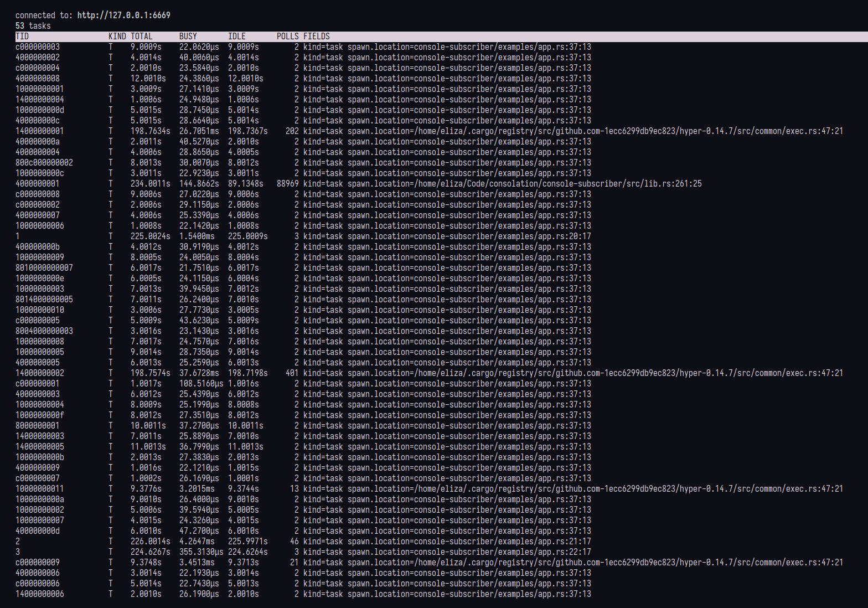Select task TID c000000009

tap(38, 563)
